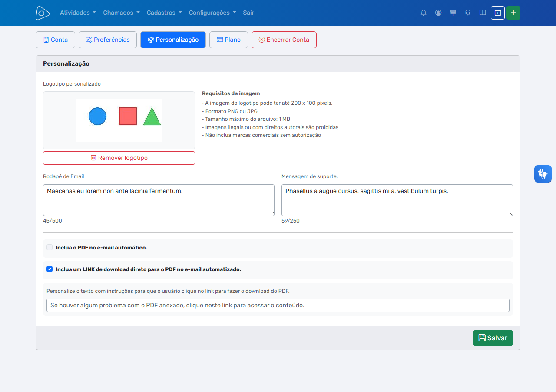Click the 'Logotipo personalizado' label
Screen dimensions: 556x392
pos(72,84)
